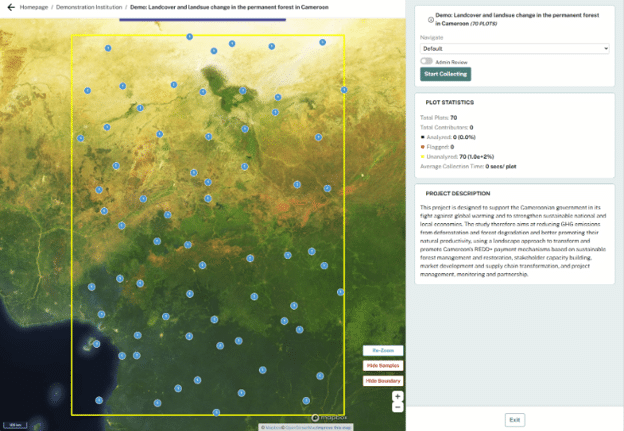Click the Improve this map link
Image resolution: width=624 pixels, height=431 pixels.
pyautogui.click(x=334, y=428)
